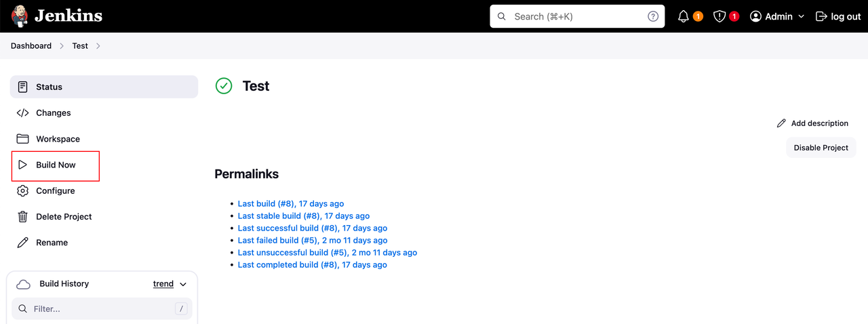Click the Add description link
868x324 pixels.
pyautogui.click(x=812, y=123)
